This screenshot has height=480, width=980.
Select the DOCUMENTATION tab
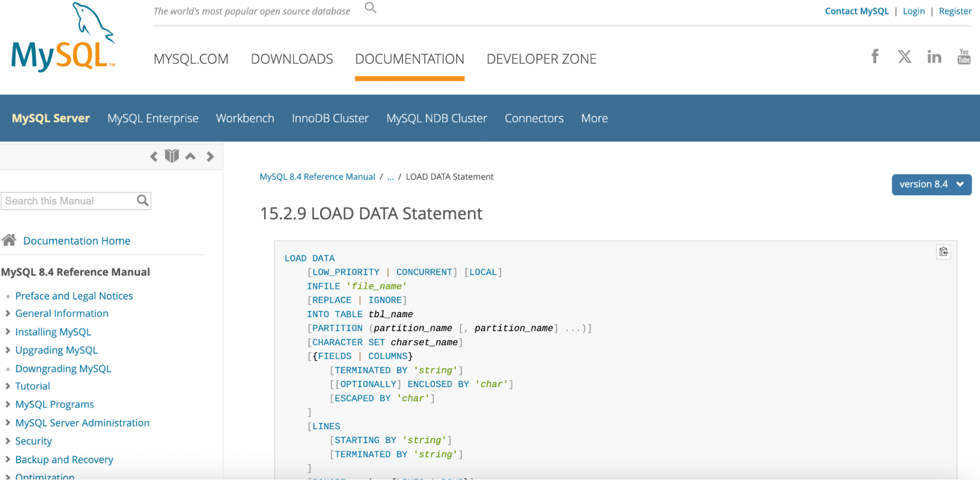pos(409,59)
